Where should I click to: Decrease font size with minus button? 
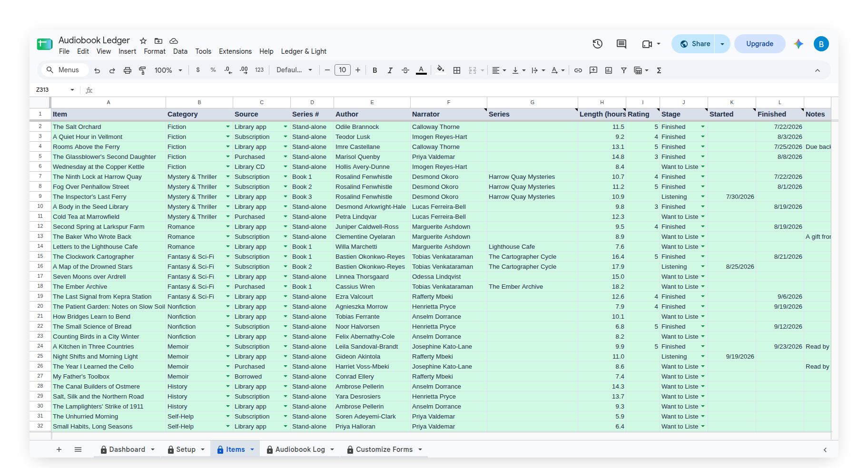(x=327, y=70)
